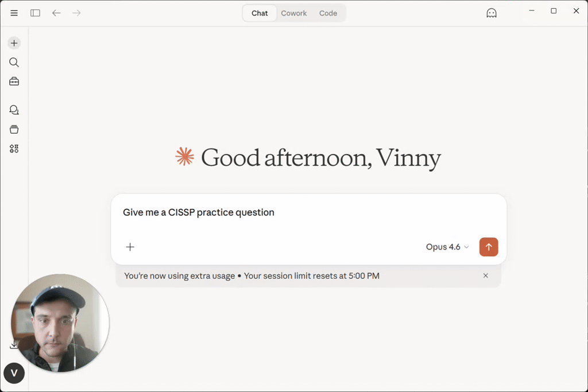This screenshot has width=588, height=392.
Task: Toggle the sidebar panel open
Action: click(x=35, y=12)
